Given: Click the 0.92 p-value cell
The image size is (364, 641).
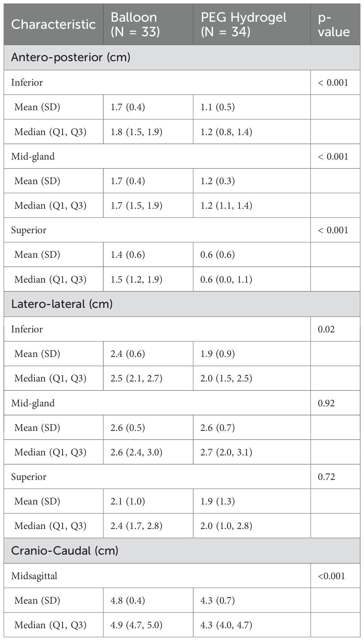Looking at the screenshot, I should [x=326, y=403].
